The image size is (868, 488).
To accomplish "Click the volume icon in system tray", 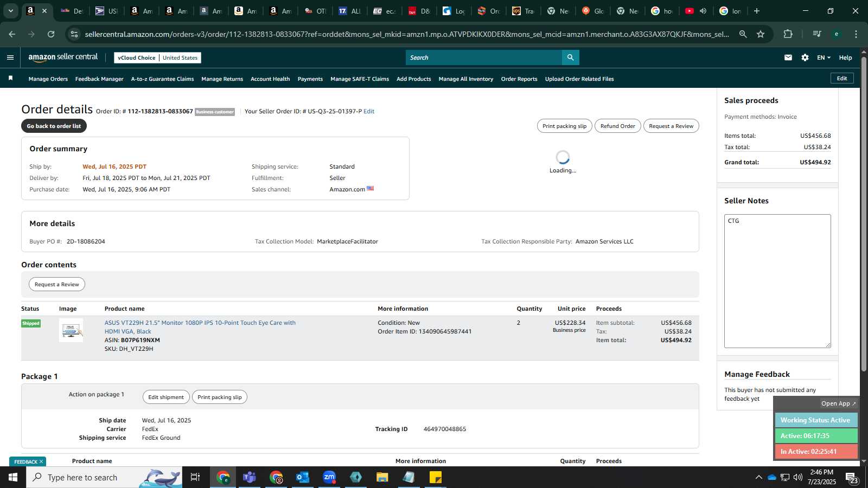I will point(798,477).
